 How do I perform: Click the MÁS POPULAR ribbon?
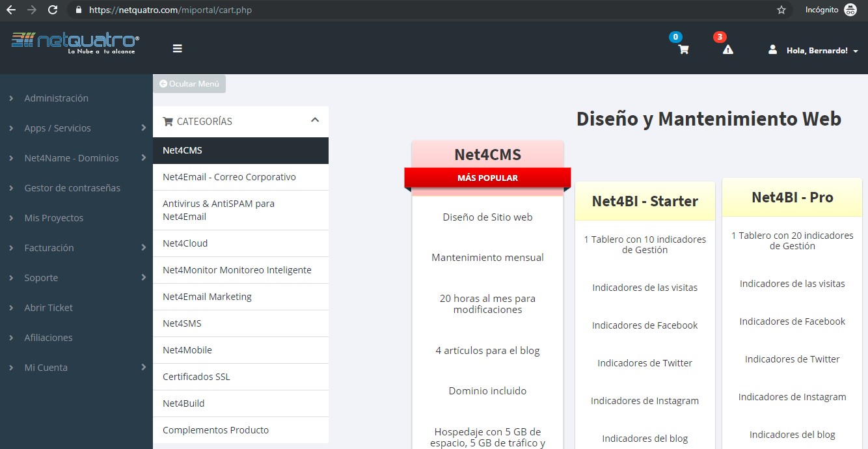click(487, 178)
